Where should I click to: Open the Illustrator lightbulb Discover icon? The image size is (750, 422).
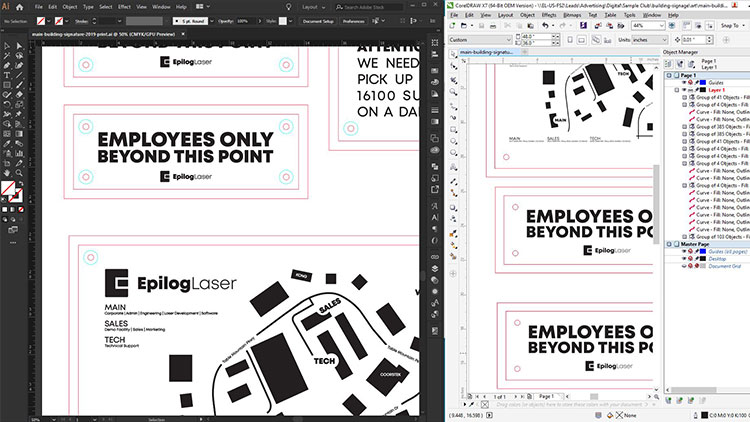pyautogui.click(x=288, y=7)
